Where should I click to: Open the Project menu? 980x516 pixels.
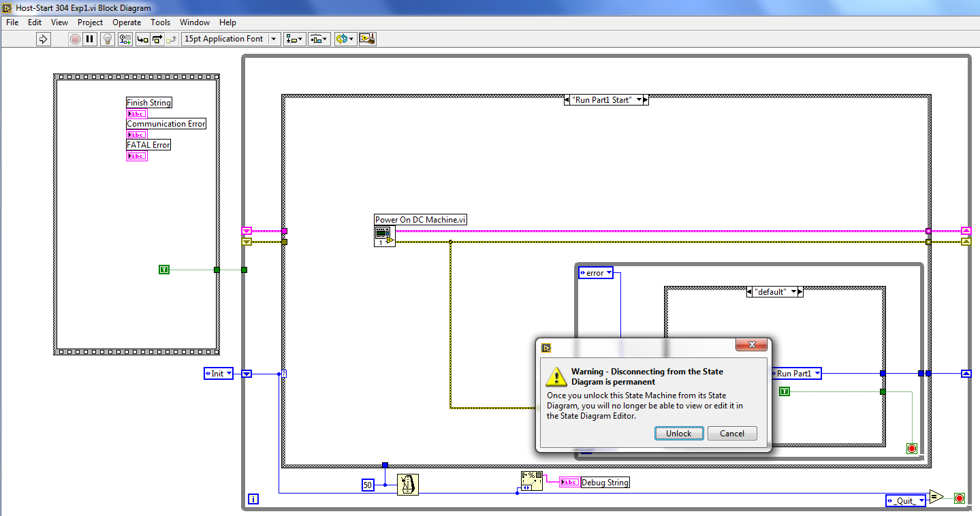tap(90, 22)
